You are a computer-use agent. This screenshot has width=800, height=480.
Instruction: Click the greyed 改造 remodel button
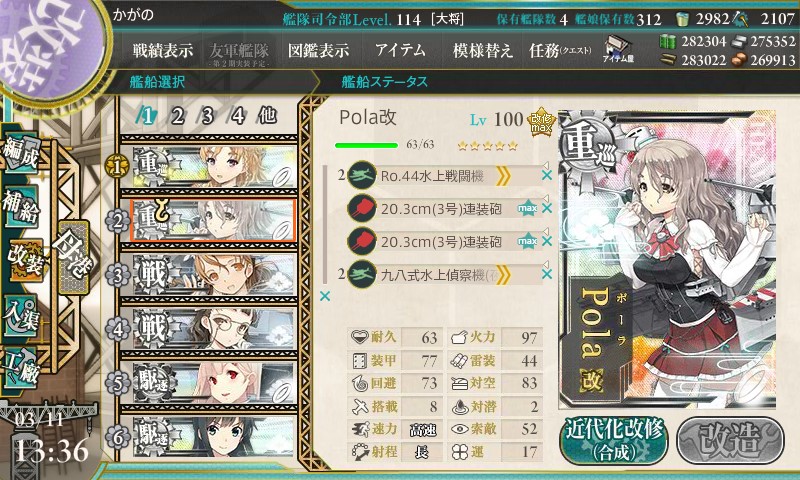coord(731,440)
